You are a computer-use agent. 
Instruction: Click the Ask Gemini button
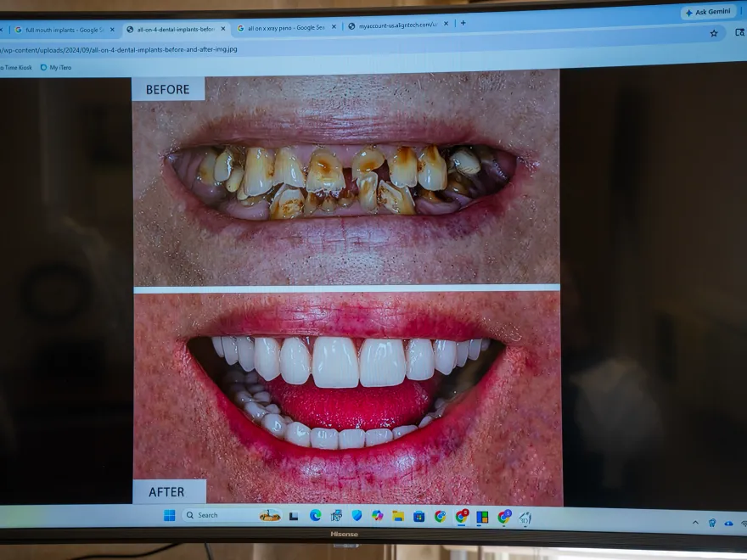[709, 12]
